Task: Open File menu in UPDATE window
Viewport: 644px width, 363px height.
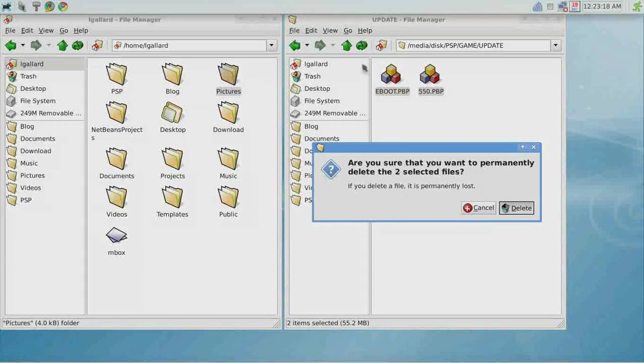Action: click(294, 30)
